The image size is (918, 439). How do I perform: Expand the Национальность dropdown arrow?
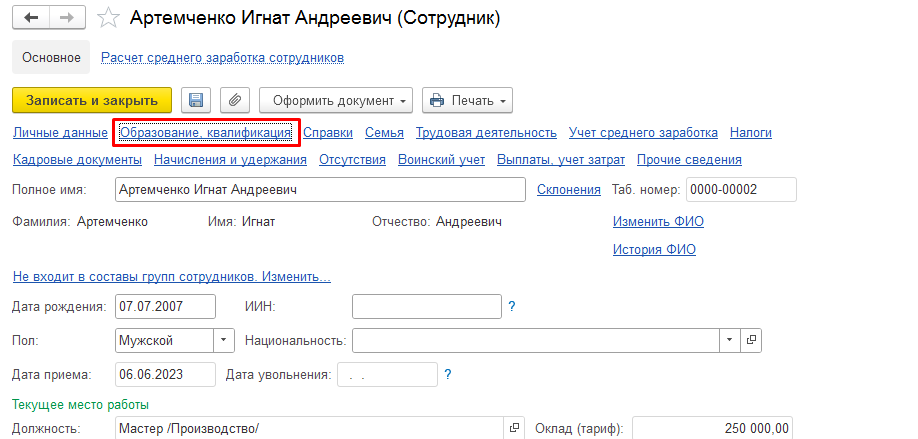tap(729, 340)
